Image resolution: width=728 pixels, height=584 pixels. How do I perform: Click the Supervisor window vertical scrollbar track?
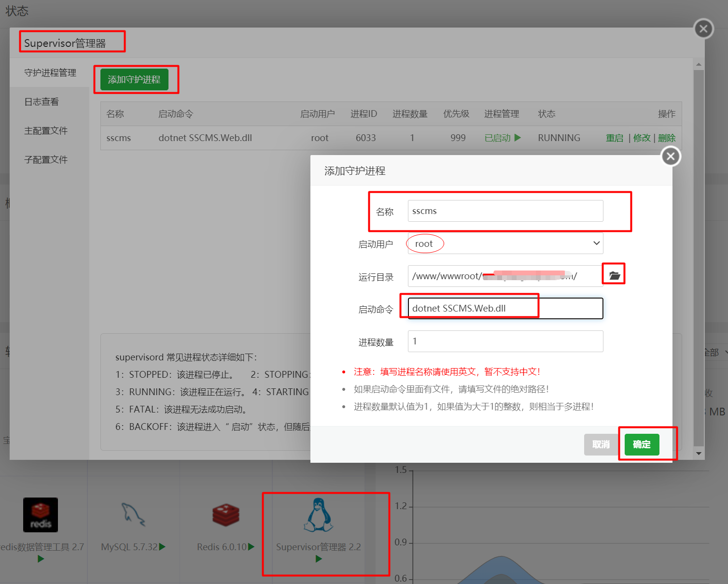point(699,258)
